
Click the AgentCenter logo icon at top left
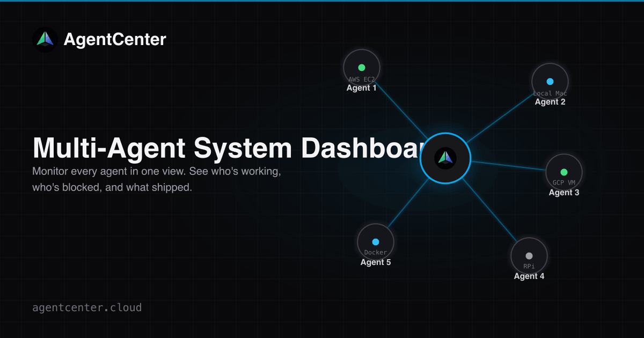point(45,40)
